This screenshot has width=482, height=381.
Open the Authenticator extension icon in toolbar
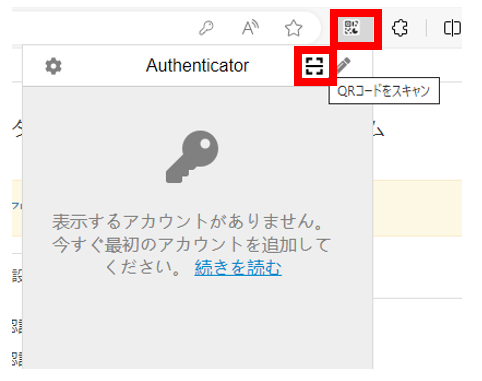[x=352, y=27]
